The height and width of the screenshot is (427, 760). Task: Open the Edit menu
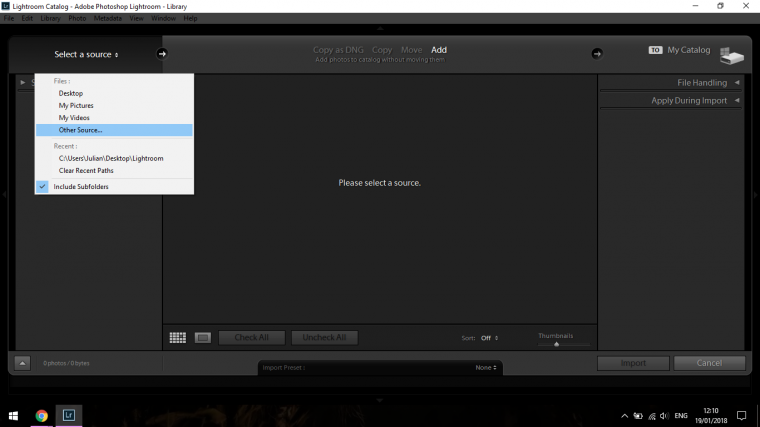click(x=27, y=18)
